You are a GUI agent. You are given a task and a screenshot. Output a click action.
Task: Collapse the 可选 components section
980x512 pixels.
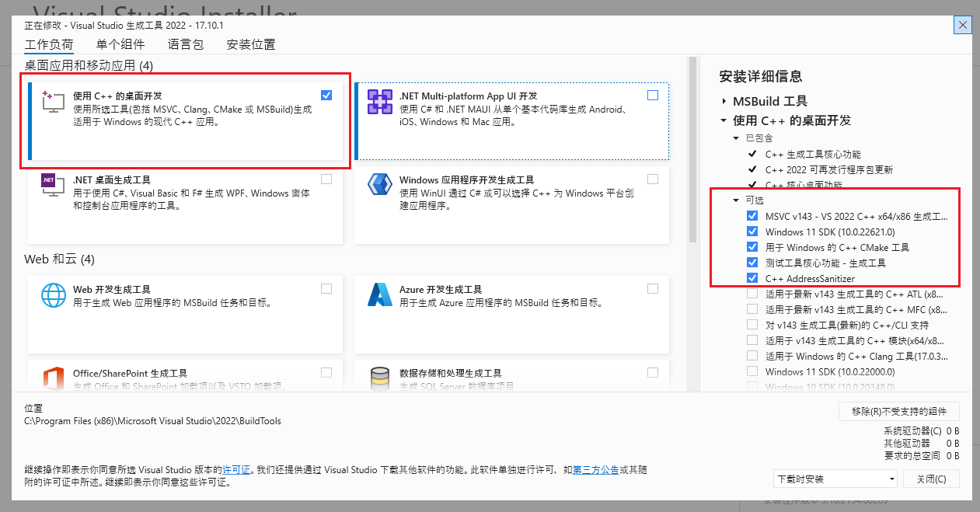point(736,200)
